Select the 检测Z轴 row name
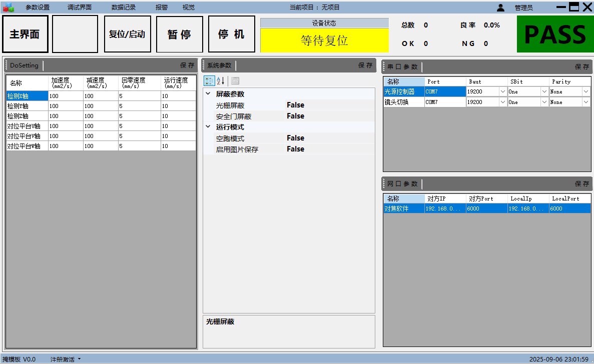The image size is (594, 364). point(28,116)
